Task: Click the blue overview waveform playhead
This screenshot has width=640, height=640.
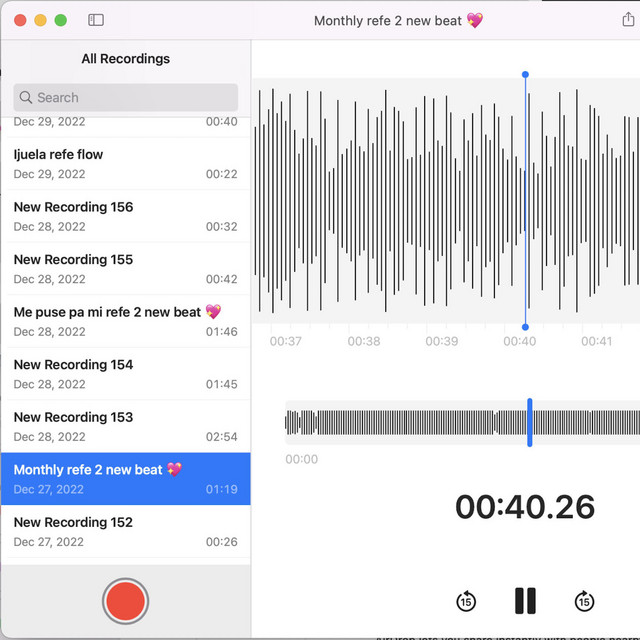Action: 530,422
